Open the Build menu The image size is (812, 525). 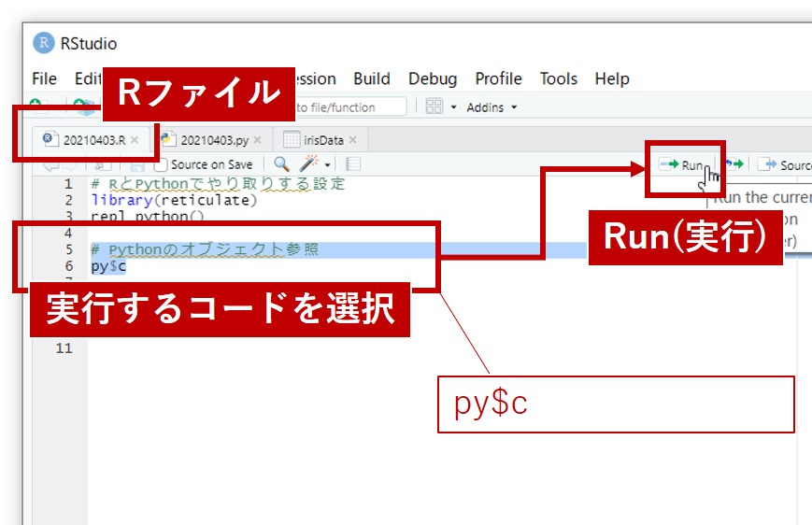point(371,78)
